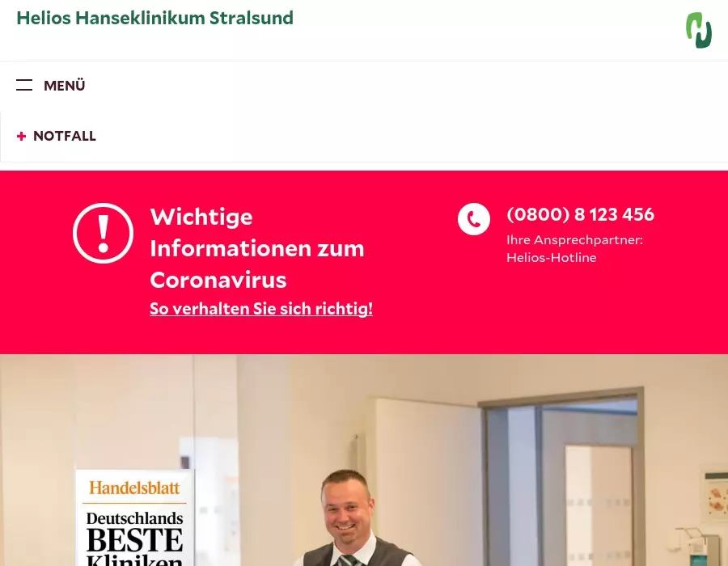Click the 'Wichtige Informationen zum Coronavirus' heading
This screenshot has width=728, height=566.
tap(256, 248)
